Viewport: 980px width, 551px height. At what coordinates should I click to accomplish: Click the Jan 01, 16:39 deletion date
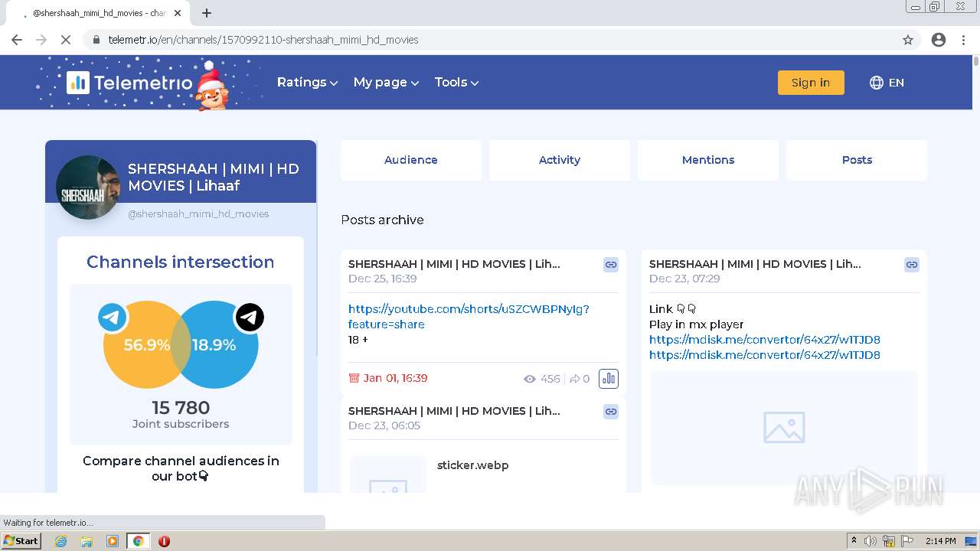point(395,378)
